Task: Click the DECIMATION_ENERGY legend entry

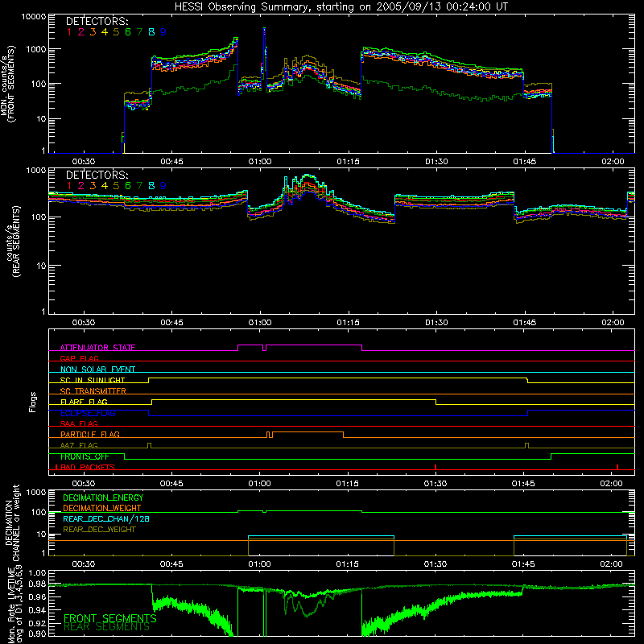Action: pos(103,497)
